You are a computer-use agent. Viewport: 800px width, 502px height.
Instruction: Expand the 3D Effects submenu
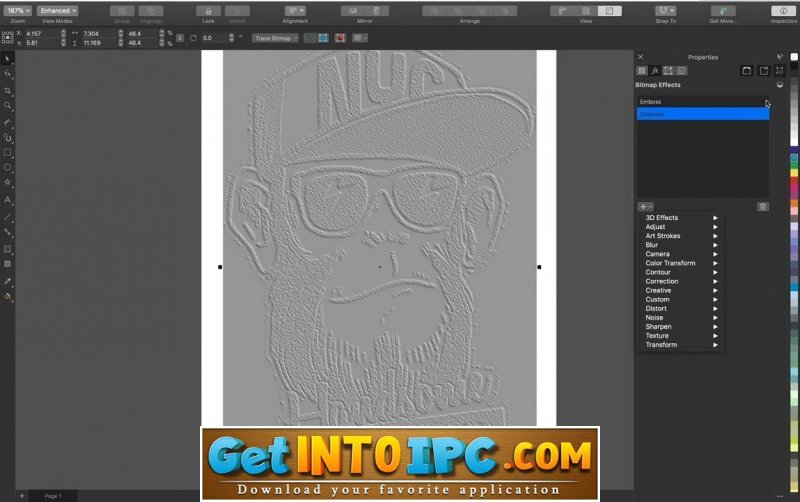click(681, 218)
